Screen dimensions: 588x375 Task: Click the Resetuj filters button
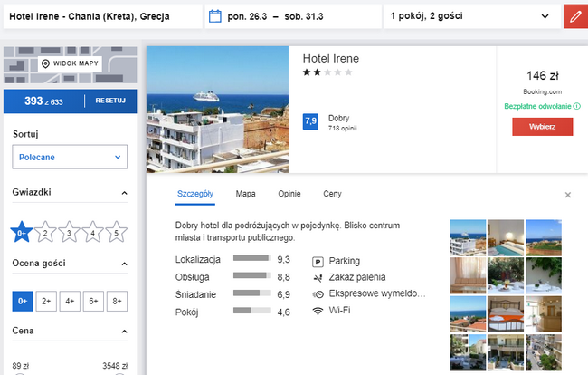[110, 101]
